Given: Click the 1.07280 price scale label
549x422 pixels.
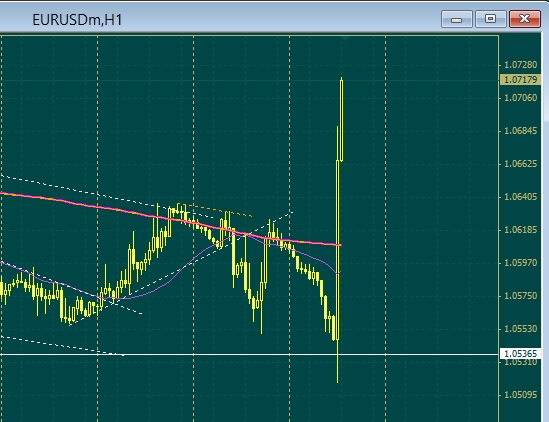Looking at the screenshot, I should pos(520,65).
